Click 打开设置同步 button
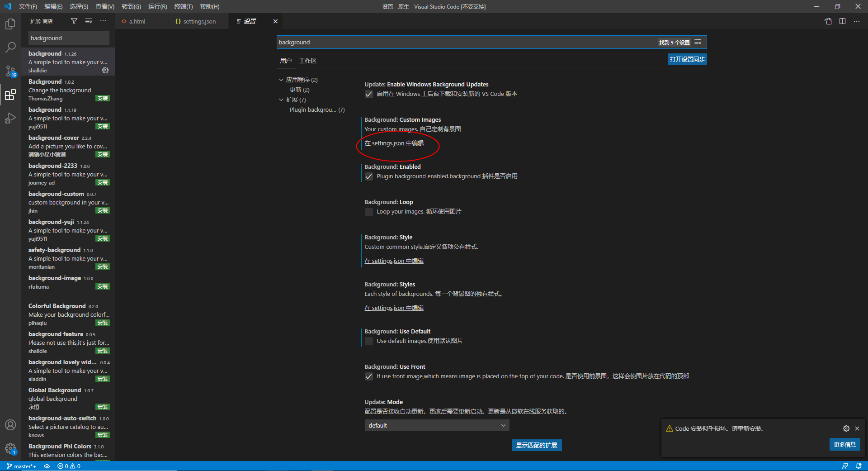The image size is (868, 471). point(687,59)
